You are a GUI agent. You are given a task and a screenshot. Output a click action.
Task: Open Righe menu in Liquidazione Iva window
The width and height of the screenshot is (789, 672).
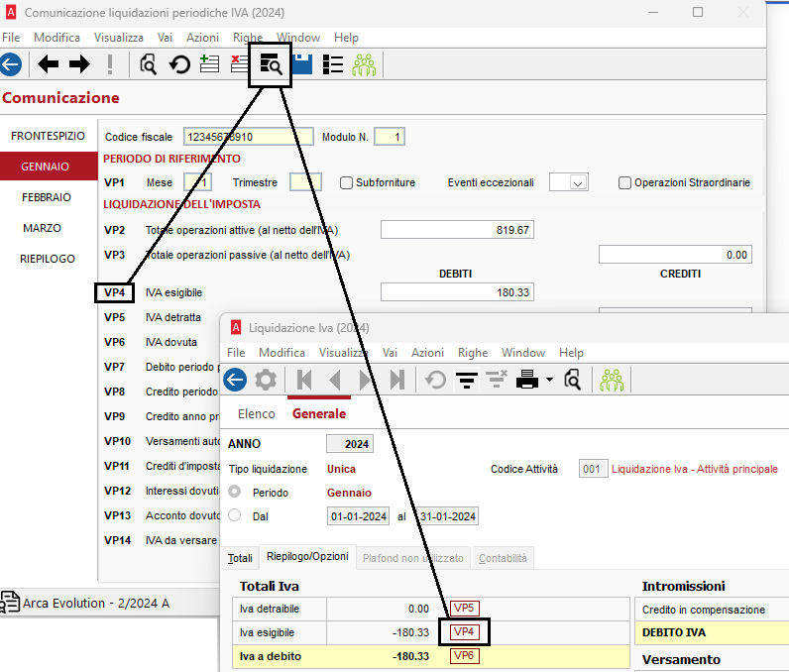[x=473, y=353]
